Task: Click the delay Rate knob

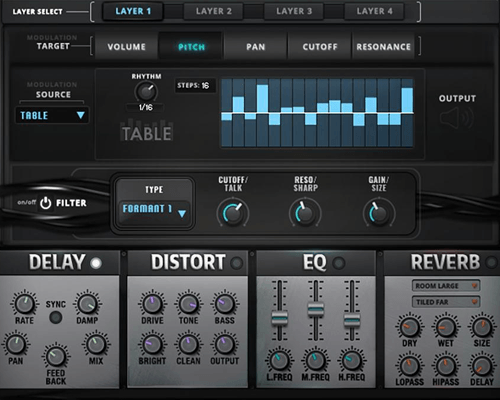Action: coord(24,303)
